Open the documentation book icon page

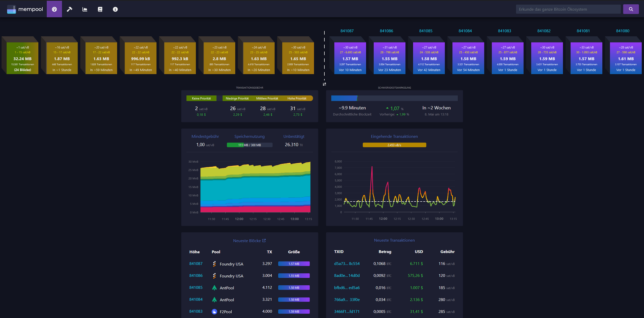[x=100, y=9]
